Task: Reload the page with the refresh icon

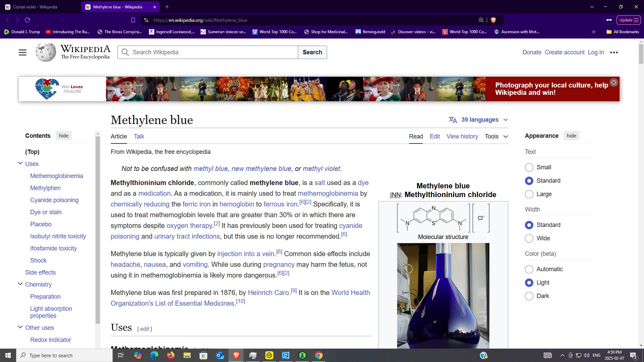Action: coord(28,20)
